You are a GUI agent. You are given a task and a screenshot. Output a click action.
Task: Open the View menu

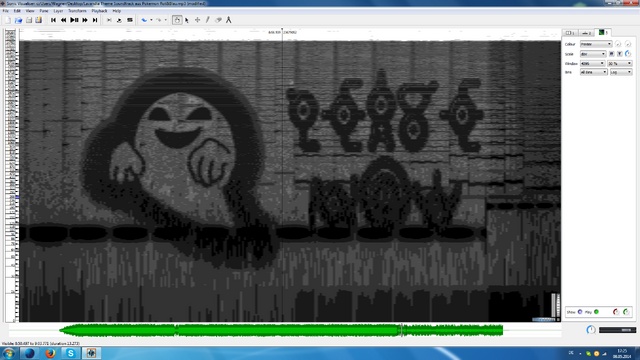point(30,11)
